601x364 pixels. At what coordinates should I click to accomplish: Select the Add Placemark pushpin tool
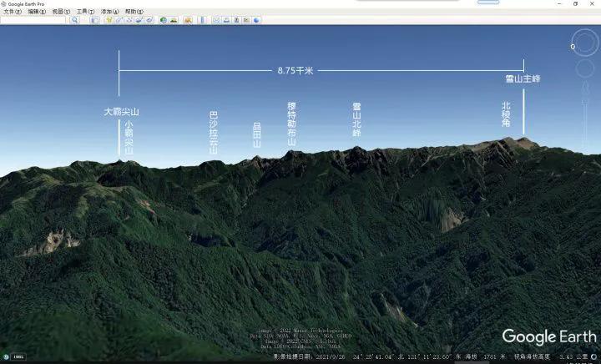tap(109, 20)
